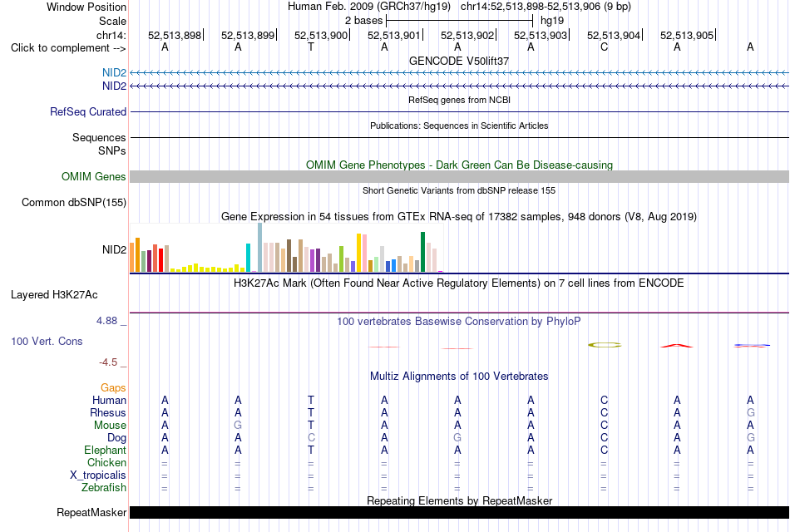790x532 pixels.
Task: Click the tall gold-yellow GTEx expression bar
Action: (358, 253)
